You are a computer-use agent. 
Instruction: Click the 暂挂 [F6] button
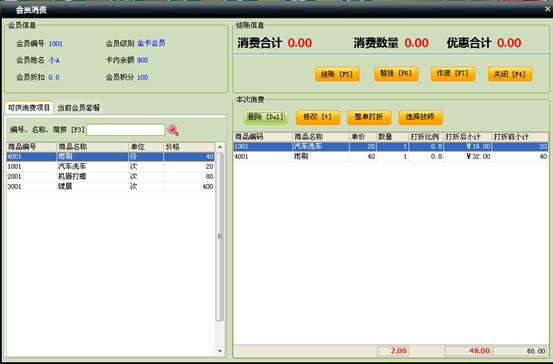click(x=396, y=73)
